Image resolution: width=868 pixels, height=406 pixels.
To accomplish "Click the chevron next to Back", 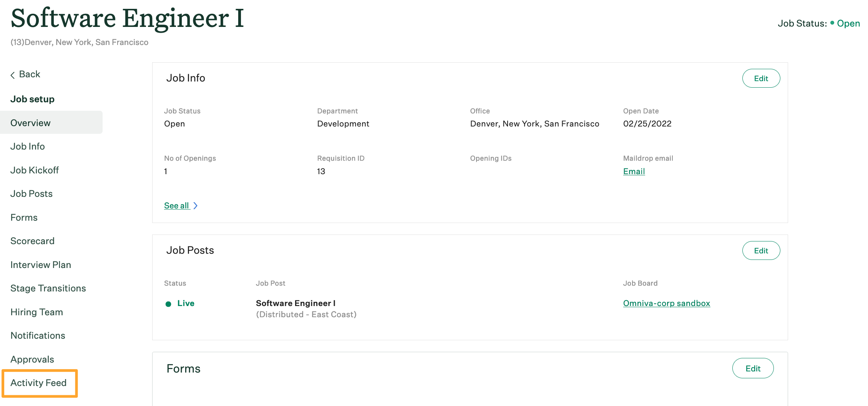I will (13, 74).
